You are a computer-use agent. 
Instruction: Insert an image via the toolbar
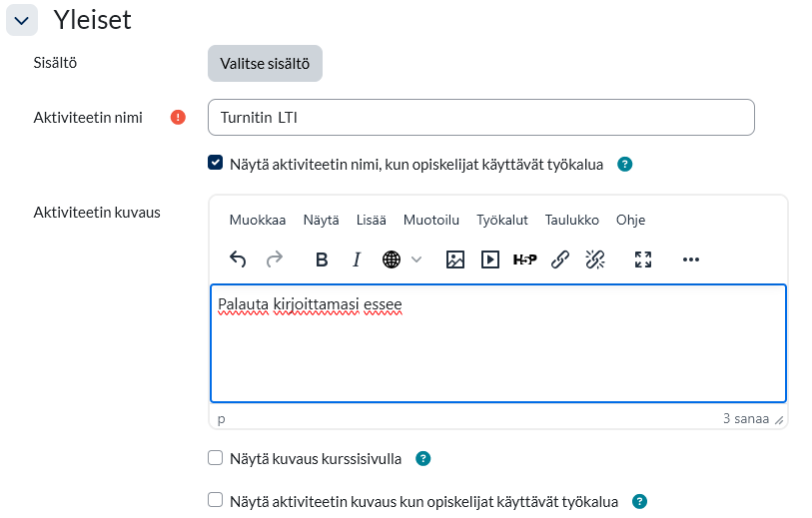[x=455, y=259]
